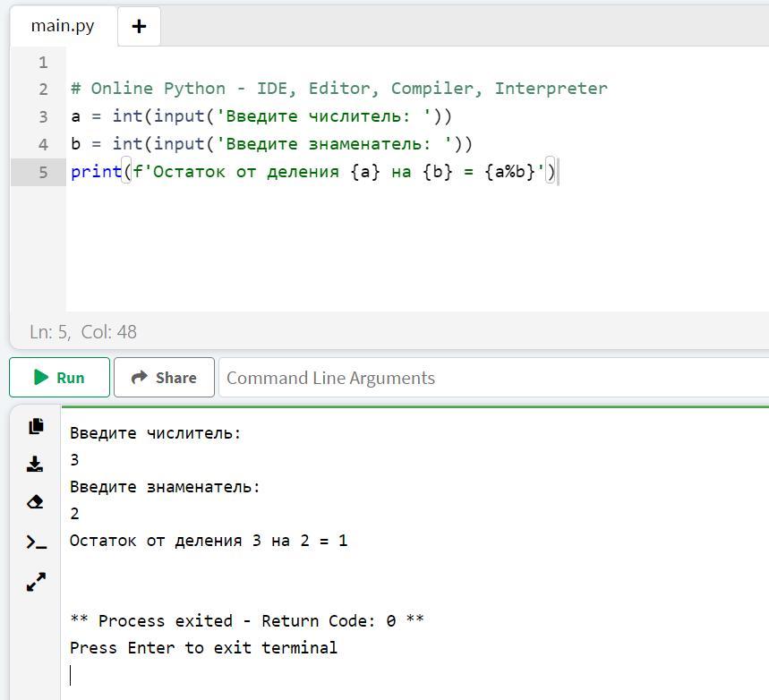Click the comment line about Online Python
This screenshot has height=700, width=769.
point(339,89)
